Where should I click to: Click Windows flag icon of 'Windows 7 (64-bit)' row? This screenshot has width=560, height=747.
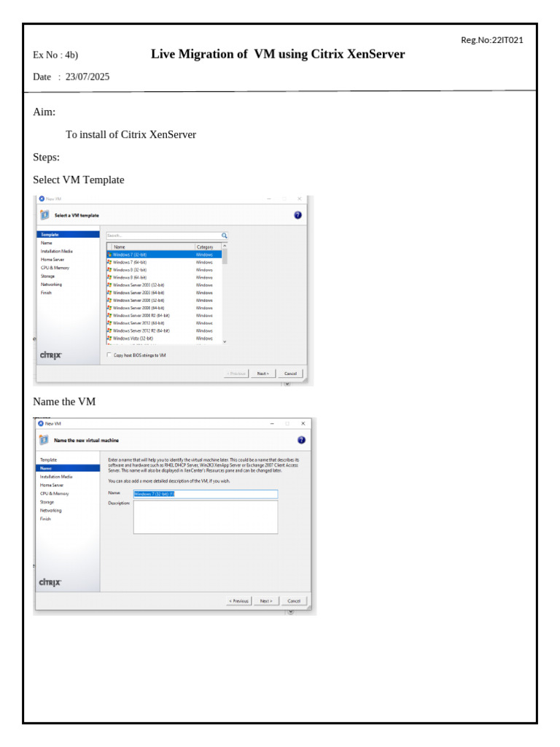pyautogui.click(x=109, y=263)
